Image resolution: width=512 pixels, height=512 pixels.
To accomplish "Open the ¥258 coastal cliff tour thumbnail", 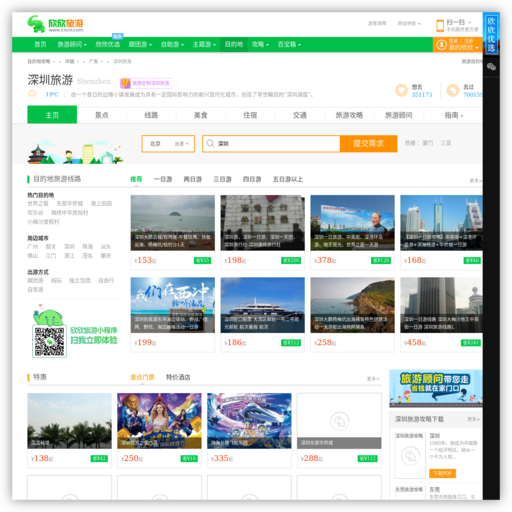I will click(352, 305).
